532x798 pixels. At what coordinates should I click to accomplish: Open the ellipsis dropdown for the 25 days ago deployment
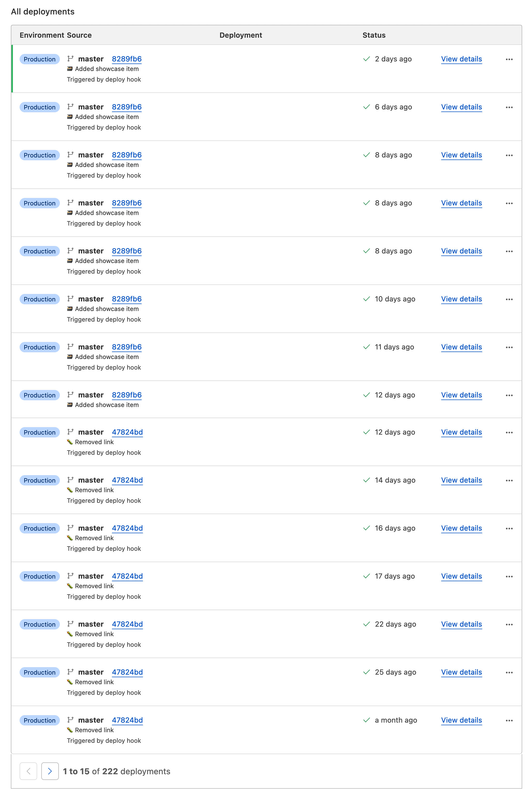pos(509,672)
